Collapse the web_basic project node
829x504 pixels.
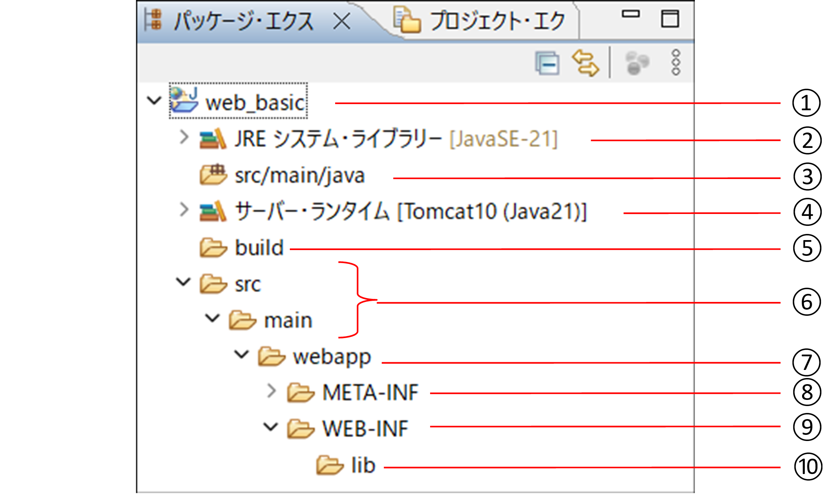click(x=154, y=101)
